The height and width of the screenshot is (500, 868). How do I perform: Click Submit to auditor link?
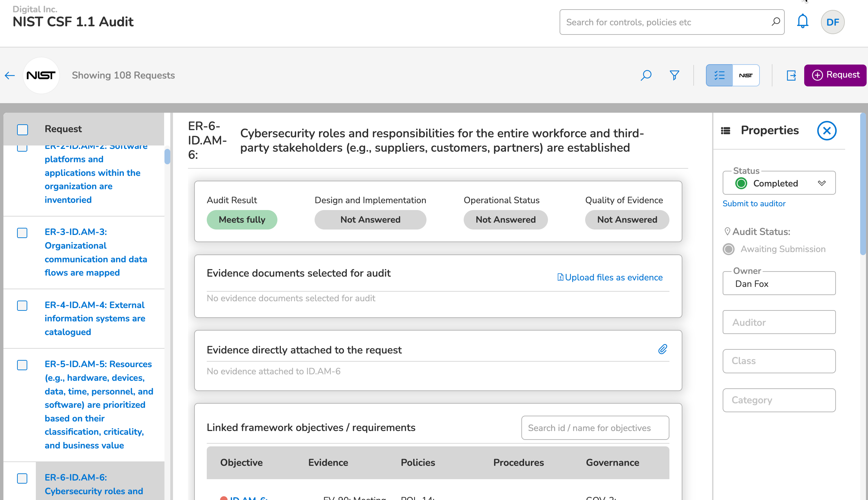754,203
